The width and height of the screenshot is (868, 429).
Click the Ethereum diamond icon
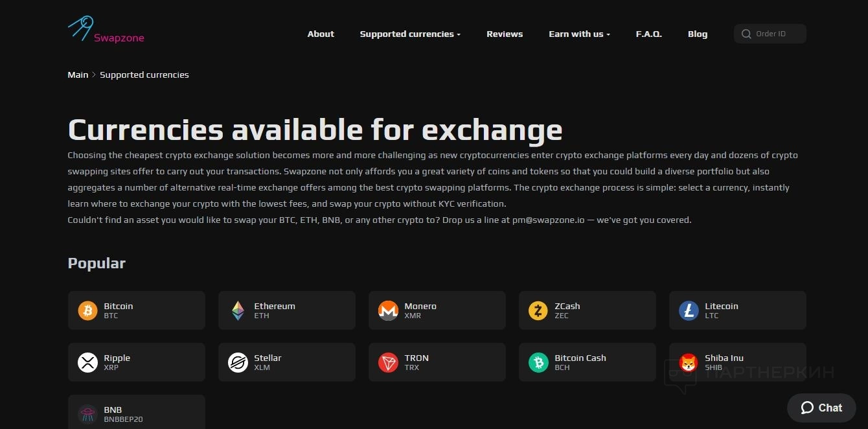[x=238, y=310]
